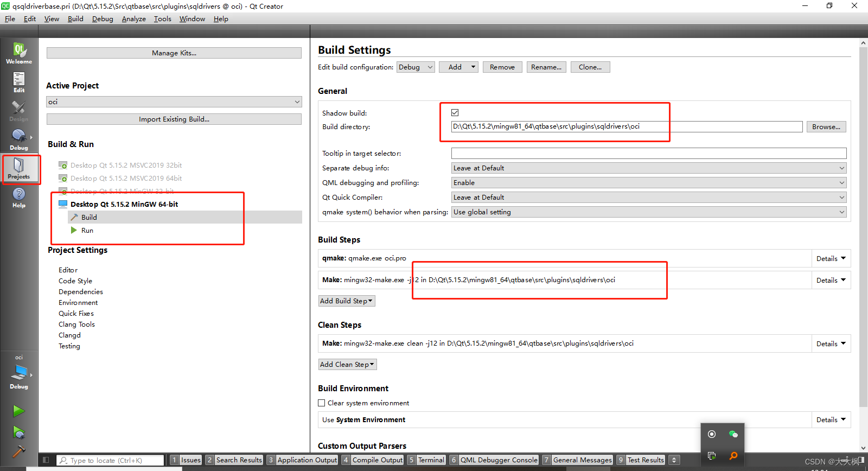Open the Debug build configuration dropdown
Screen dimensions: 868x471
[x=416, y=67]
